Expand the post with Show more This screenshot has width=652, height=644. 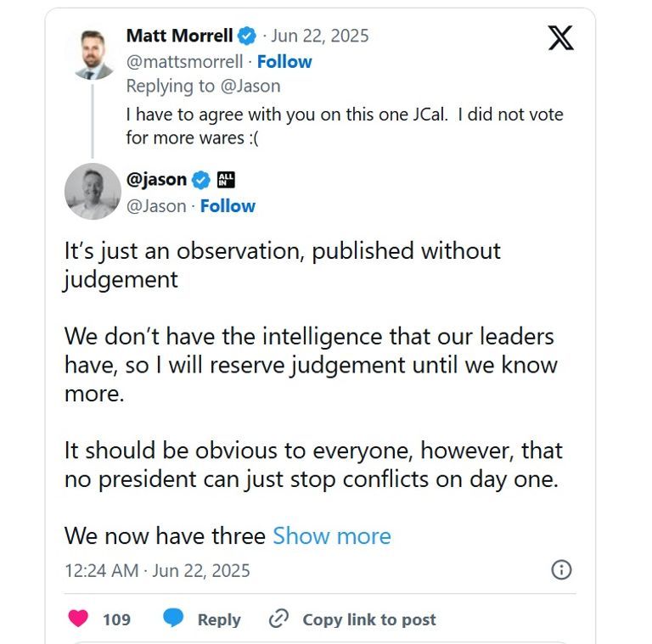[x=331, y=536]
